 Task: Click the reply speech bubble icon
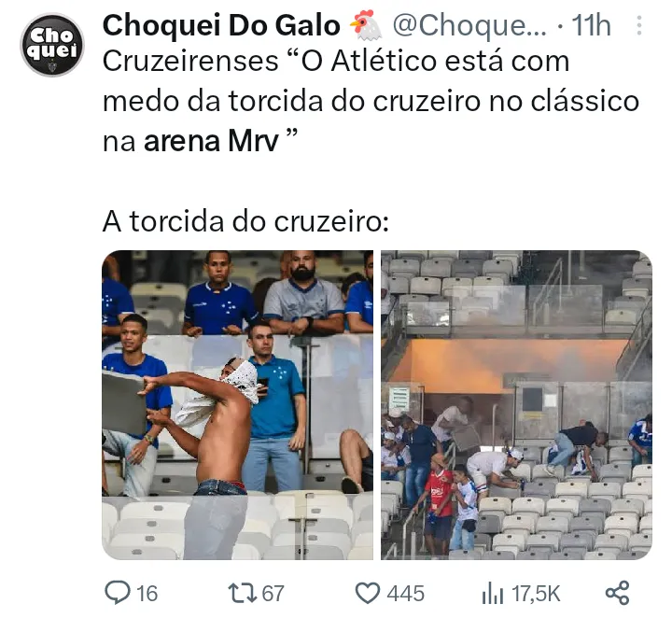[x=118, y=593]
